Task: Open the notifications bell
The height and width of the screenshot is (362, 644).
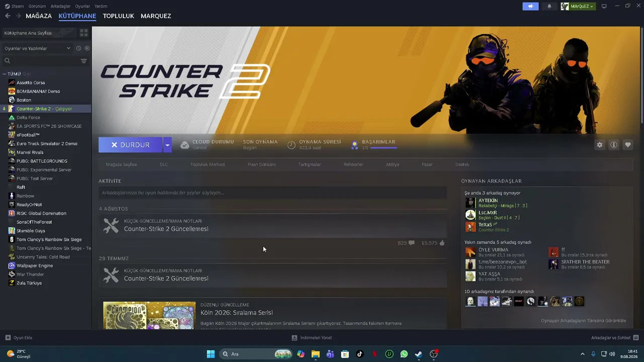Action: (x=549, y=6)
